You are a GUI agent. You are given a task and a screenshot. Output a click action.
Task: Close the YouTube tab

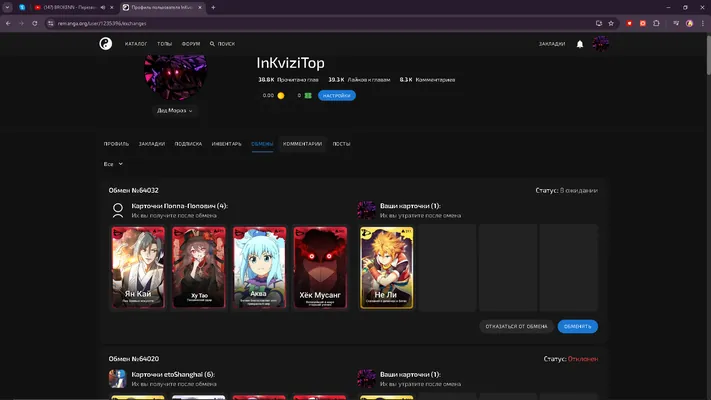pyautogui.click(x=112, y=7)
